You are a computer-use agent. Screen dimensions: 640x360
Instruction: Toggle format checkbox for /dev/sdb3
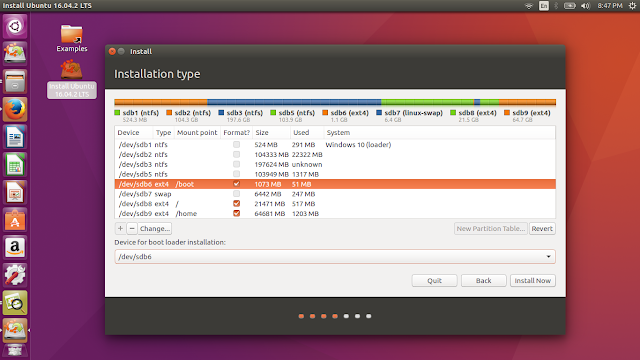236,164
